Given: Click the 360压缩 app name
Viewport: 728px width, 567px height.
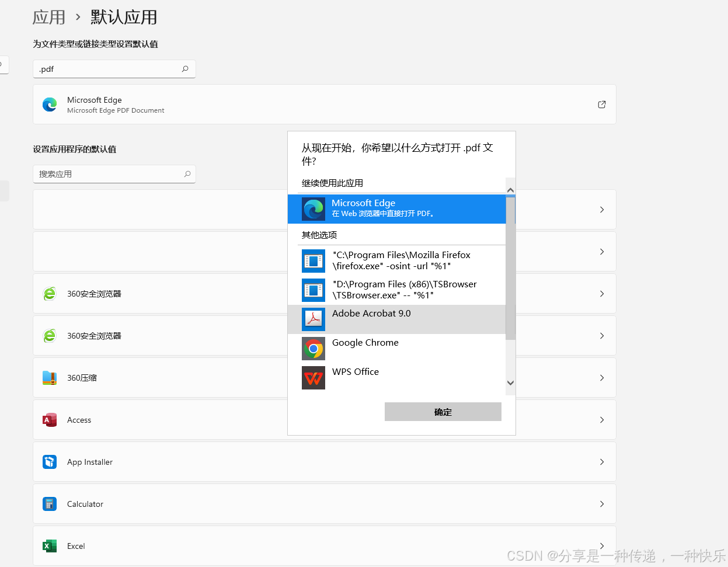Looking at the screenshot, I should pyautogui.click(x=82, y=378).
